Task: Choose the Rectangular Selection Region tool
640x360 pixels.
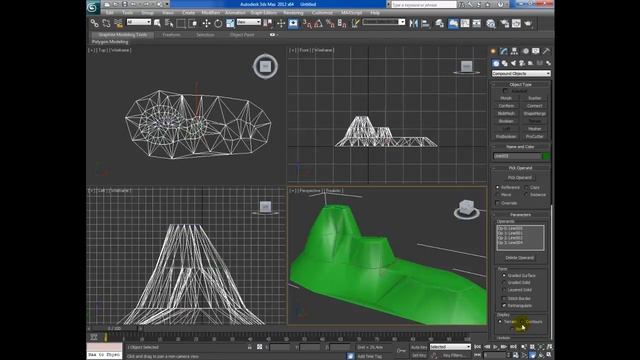Action: pyautogui.click(x=181, y=23)
